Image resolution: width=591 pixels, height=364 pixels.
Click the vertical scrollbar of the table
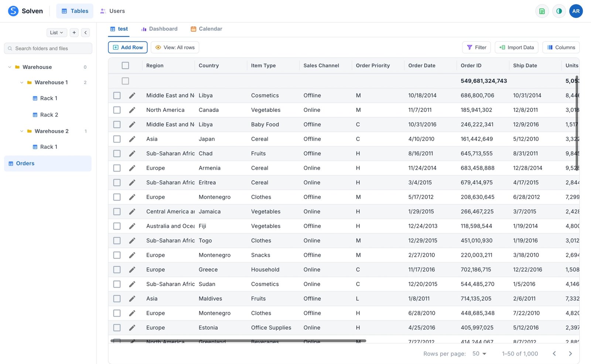coord(577,123)
